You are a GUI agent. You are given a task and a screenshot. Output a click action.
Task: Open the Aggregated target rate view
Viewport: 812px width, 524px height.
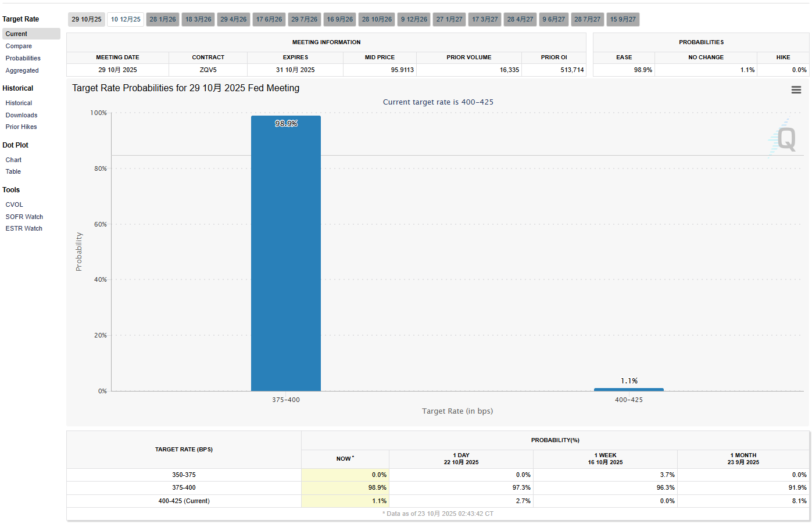tap(22, 70)
